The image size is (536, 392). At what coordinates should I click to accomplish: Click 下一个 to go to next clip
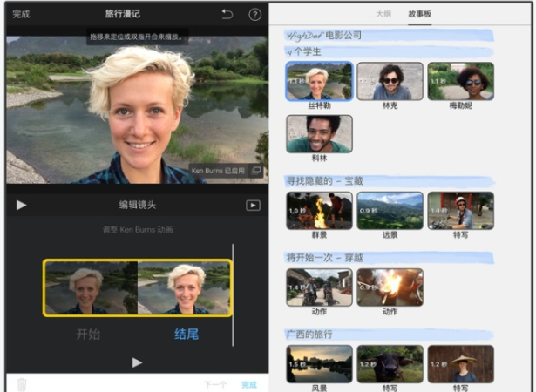(215, 384)
